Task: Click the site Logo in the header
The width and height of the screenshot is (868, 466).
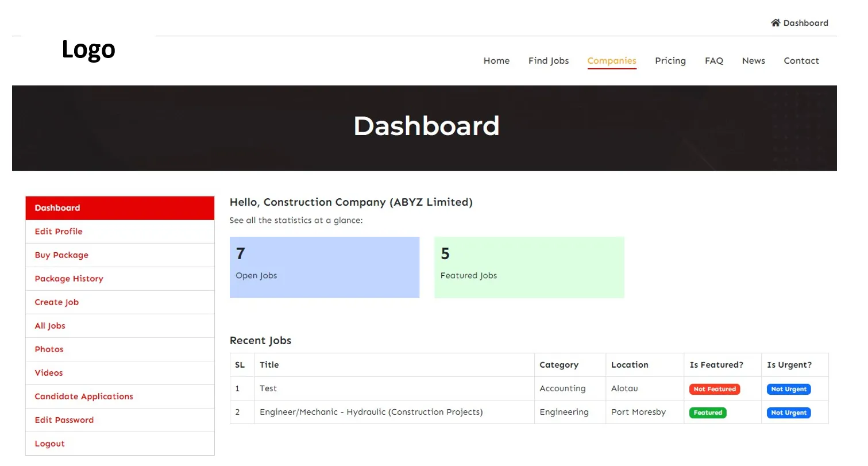Action: point(88,49)
